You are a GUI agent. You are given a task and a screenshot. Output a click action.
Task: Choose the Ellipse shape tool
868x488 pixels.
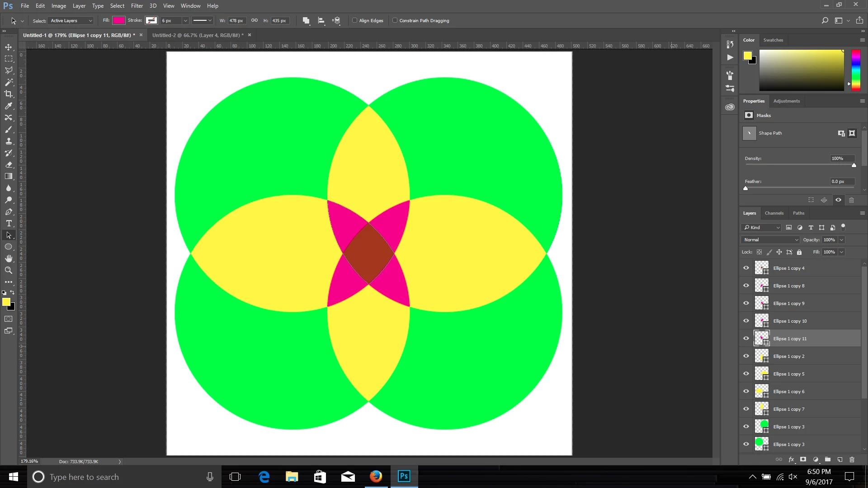[x=9, y=247]
